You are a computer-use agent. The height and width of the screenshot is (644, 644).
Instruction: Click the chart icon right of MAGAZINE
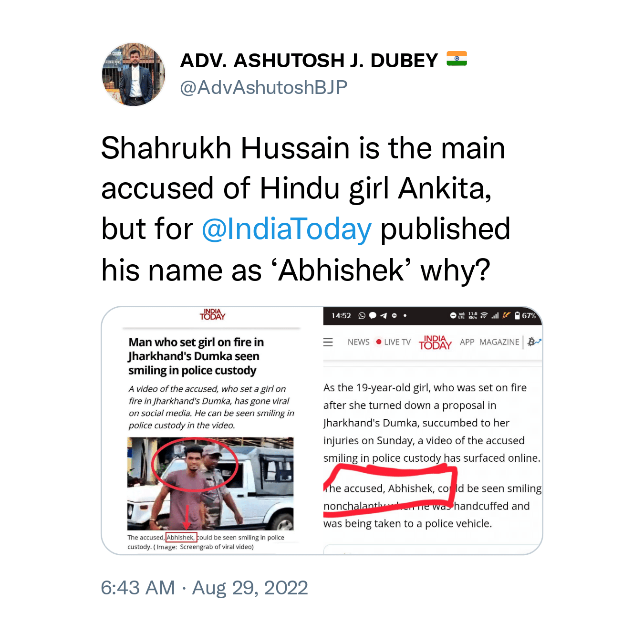point(534,342)
